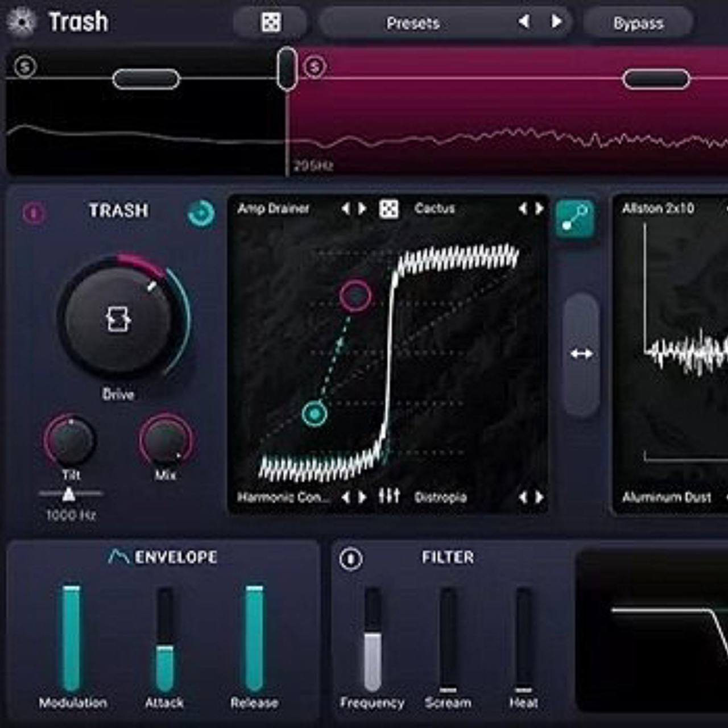Screen dimensions: 728x728
Task: Open the Harmonic Con... distortion selector
Action: 283,497
